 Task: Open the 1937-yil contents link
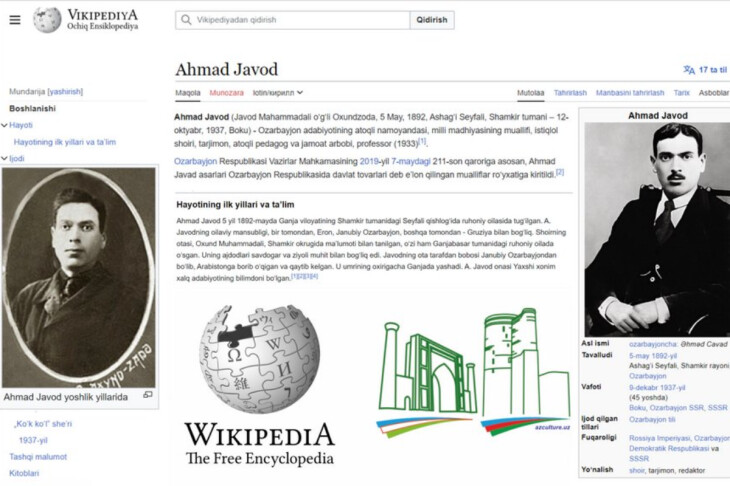[33, 440]
